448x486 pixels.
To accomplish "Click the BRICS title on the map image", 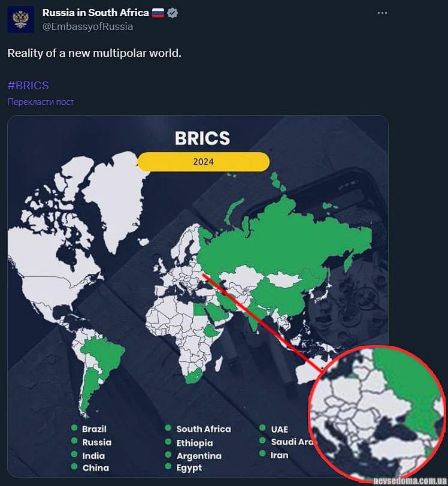I will point(202,138).
